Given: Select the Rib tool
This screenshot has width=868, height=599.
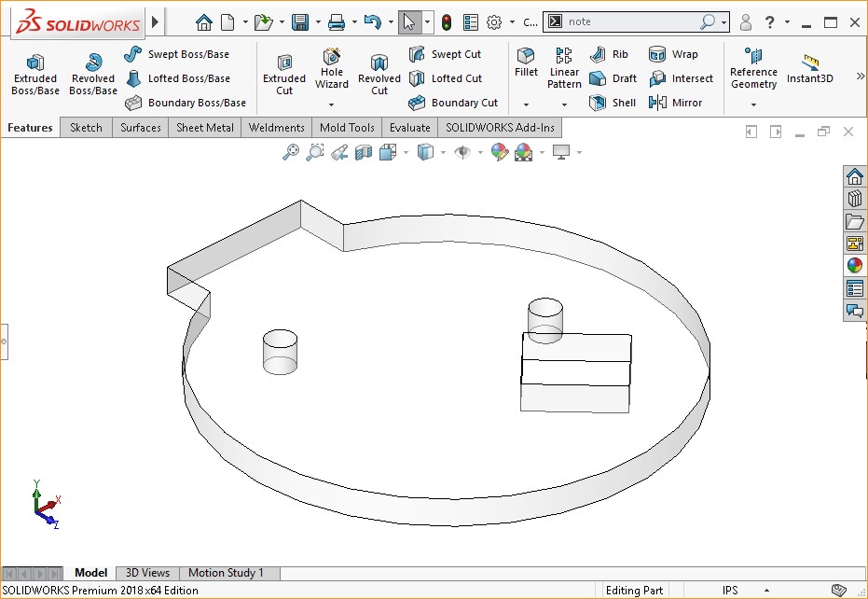Looking at the screenshot, I should 609,54.
